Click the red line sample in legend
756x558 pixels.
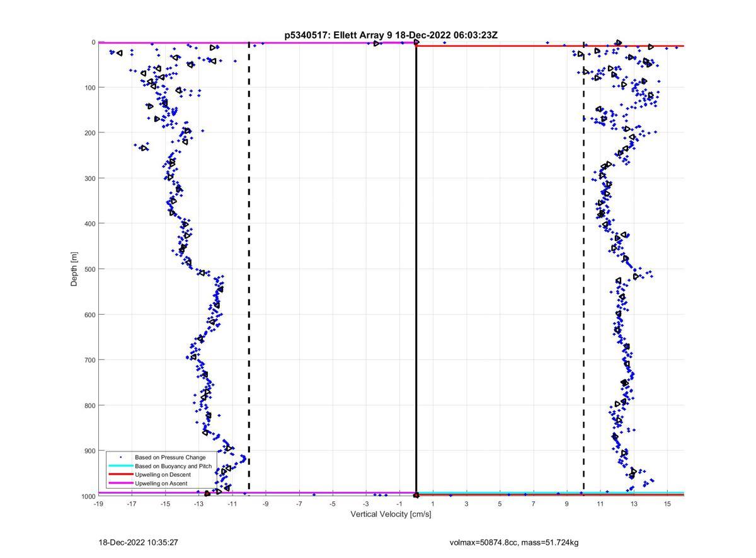point(120,474)
